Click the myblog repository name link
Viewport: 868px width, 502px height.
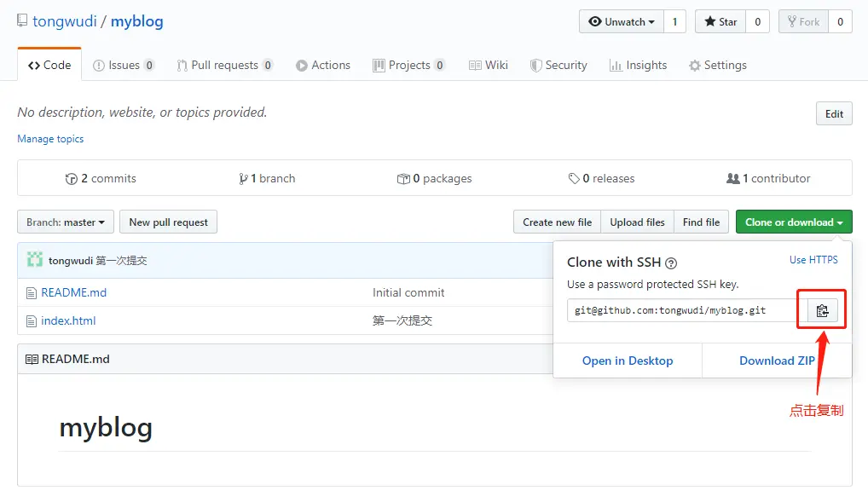(136, 21)
